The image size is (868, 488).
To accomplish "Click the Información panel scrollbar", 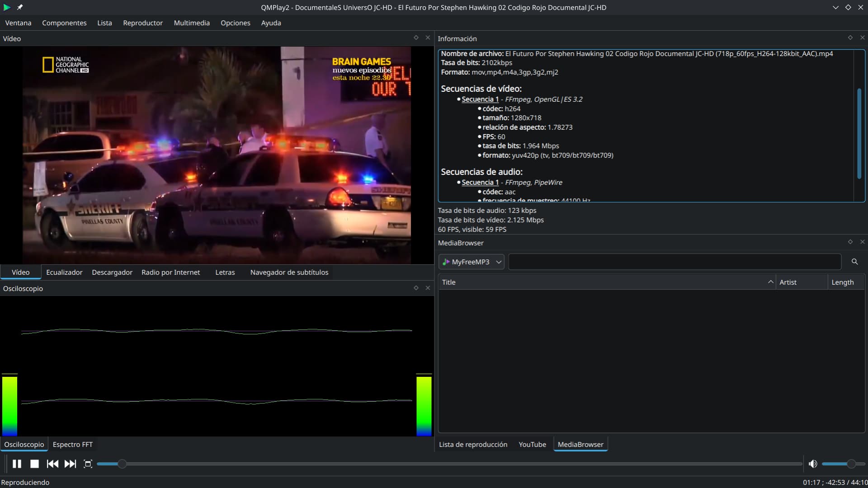I will [859, 133].
